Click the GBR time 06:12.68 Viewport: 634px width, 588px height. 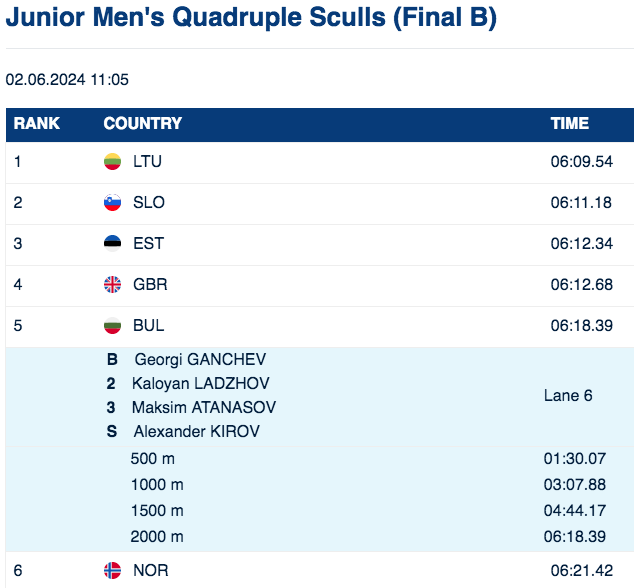[581, 285]
